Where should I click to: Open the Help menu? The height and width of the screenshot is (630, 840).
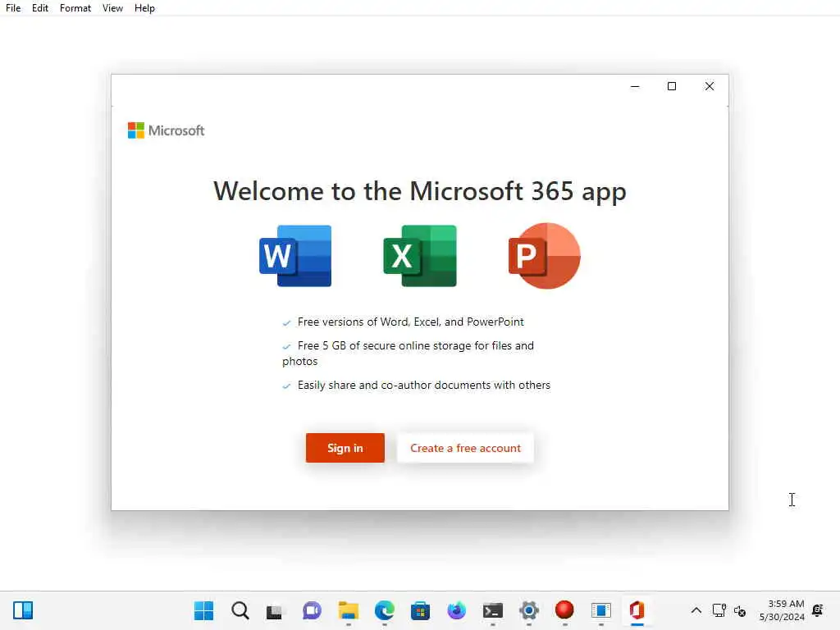pos(144,8)
